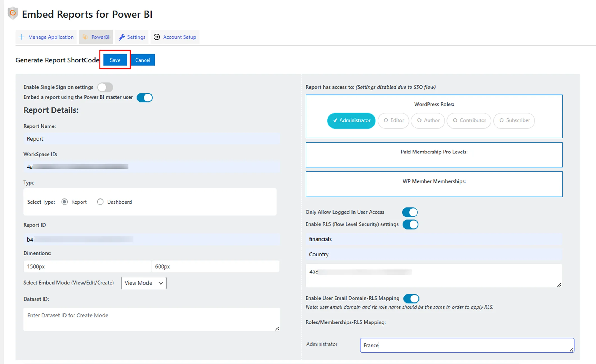Click the Dataset ID text area

(x=152, y=319)
